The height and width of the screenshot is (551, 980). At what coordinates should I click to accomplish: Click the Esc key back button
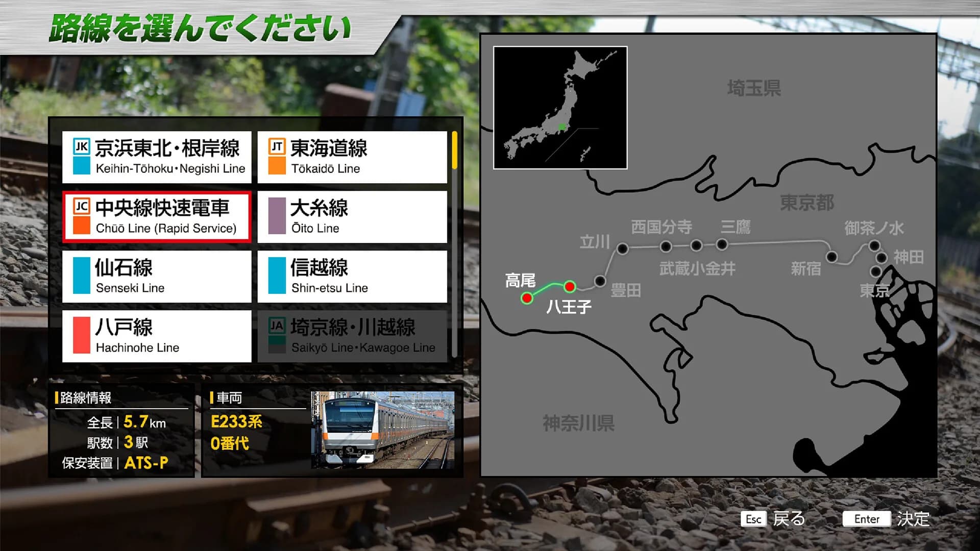click(x=754, y=519)
